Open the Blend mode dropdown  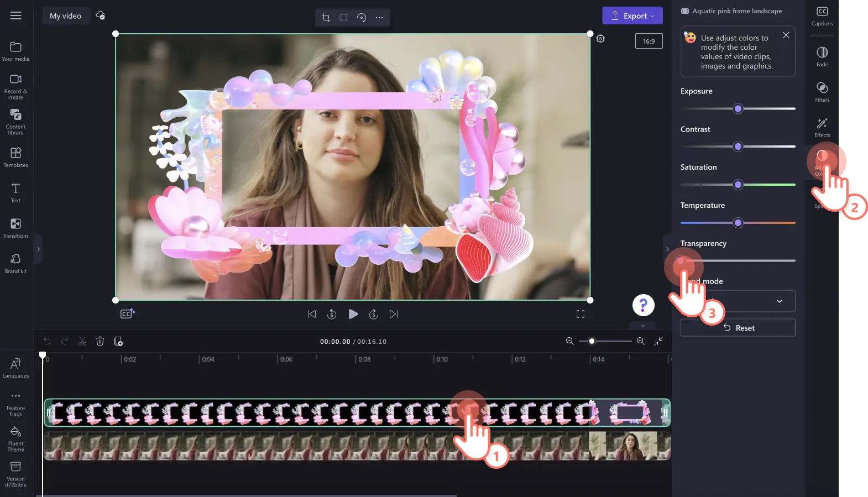pos(738,301)
